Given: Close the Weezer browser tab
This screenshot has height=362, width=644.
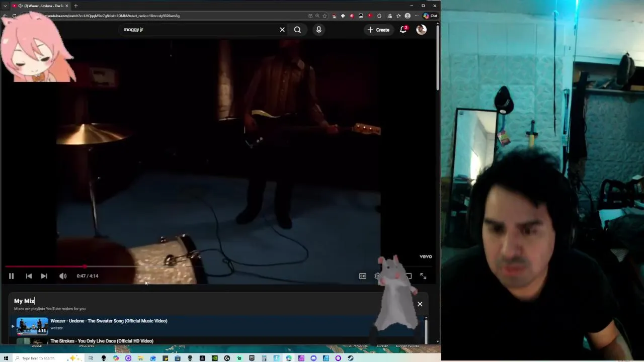Looking at the screenshot, I should 66,6.
